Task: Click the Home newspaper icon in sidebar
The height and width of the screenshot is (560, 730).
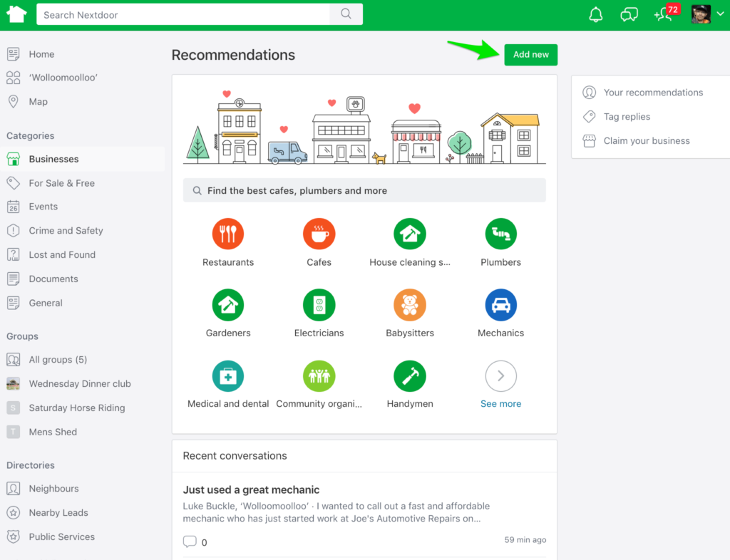Action: (x=14, y=54)
